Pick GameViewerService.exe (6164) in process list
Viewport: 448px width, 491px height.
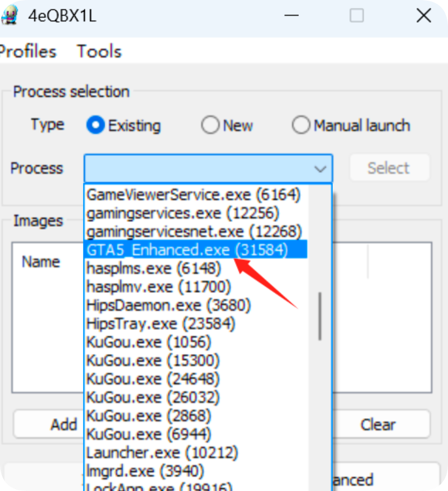click(x=193, y=194)
